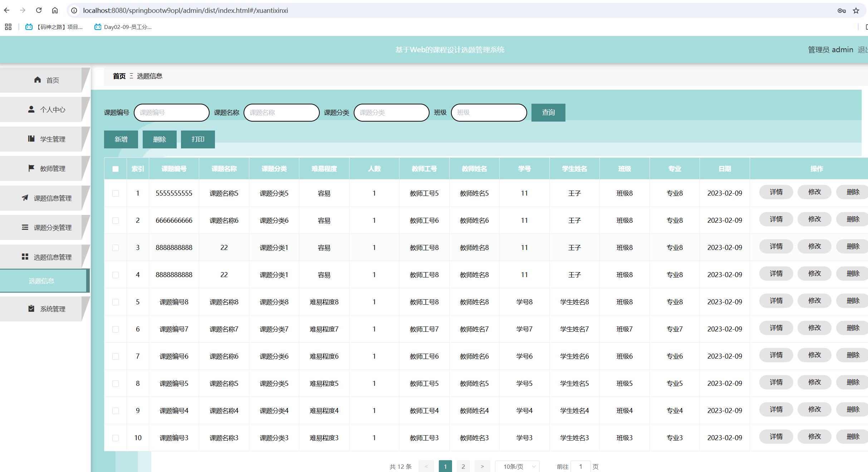Open the Day02-09-员工分 bookmark

click(123, 27)
